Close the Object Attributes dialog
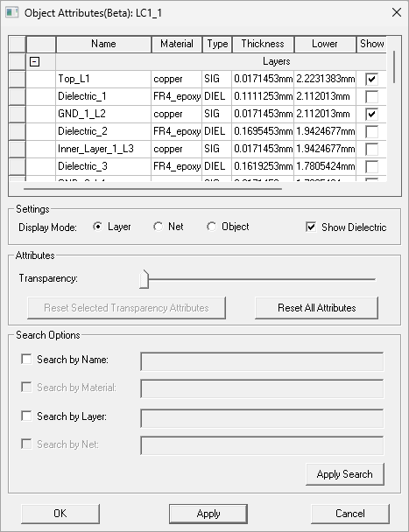 [397, 13]
